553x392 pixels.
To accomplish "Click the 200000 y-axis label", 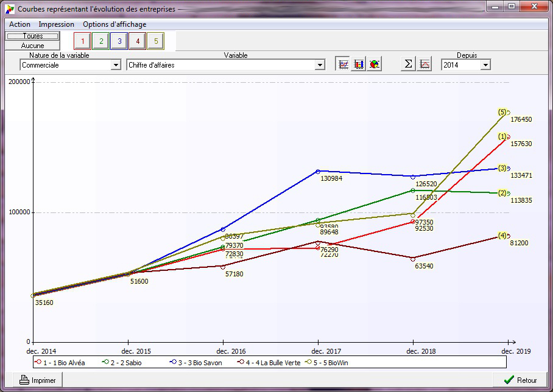I will tap(19, 82).
